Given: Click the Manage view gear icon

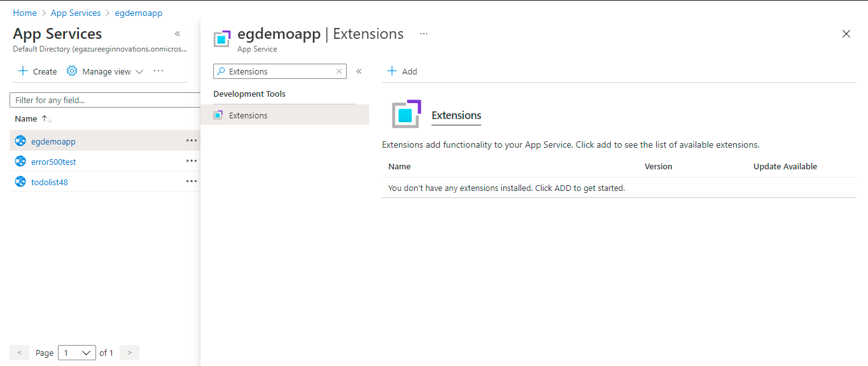Looking at the screenshot, I should [x=72, y=71].
